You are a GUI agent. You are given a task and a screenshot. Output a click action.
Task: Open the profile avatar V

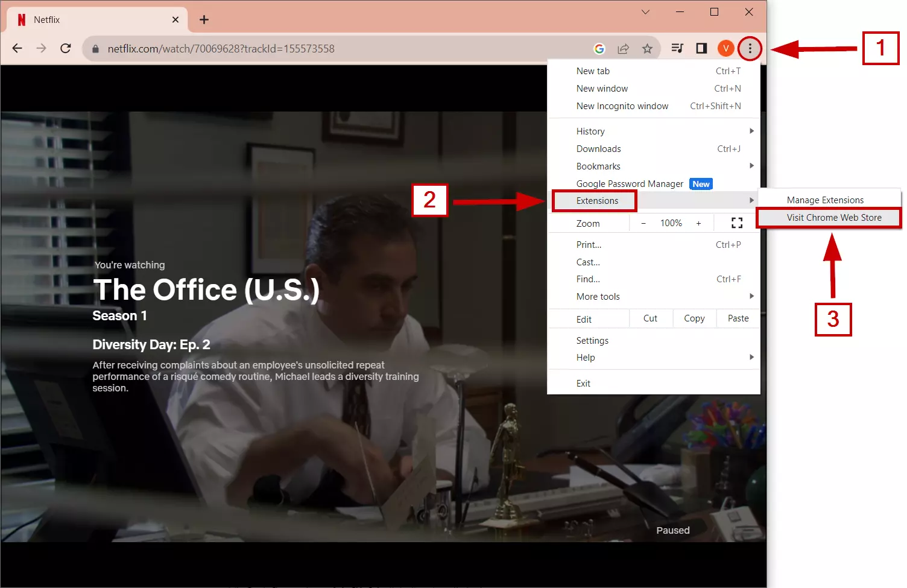(725, 48)
